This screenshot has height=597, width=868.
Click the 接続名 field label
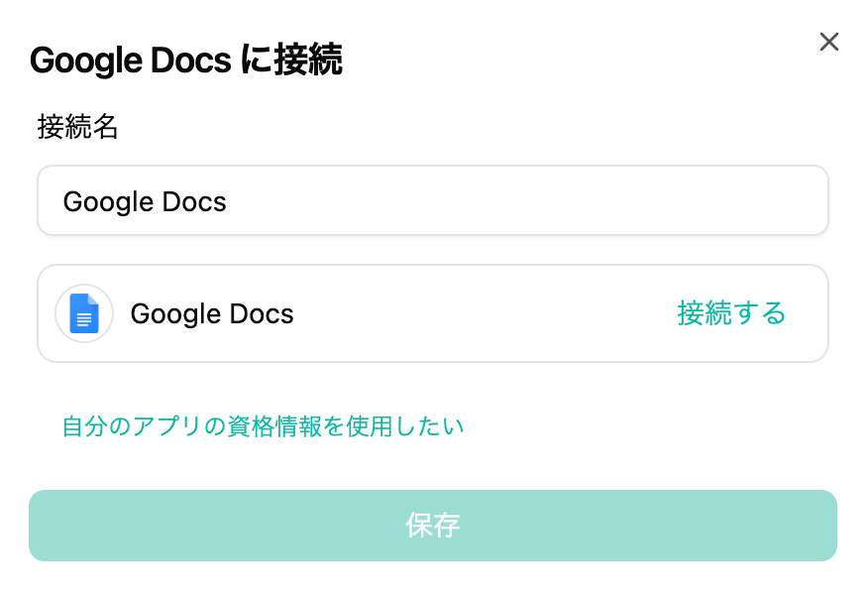tap(78, 127)
